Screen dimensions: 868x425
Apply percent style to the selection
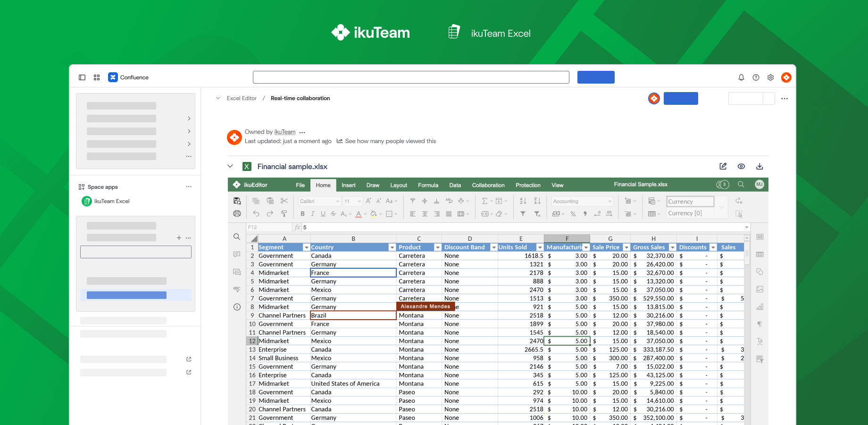573,214
